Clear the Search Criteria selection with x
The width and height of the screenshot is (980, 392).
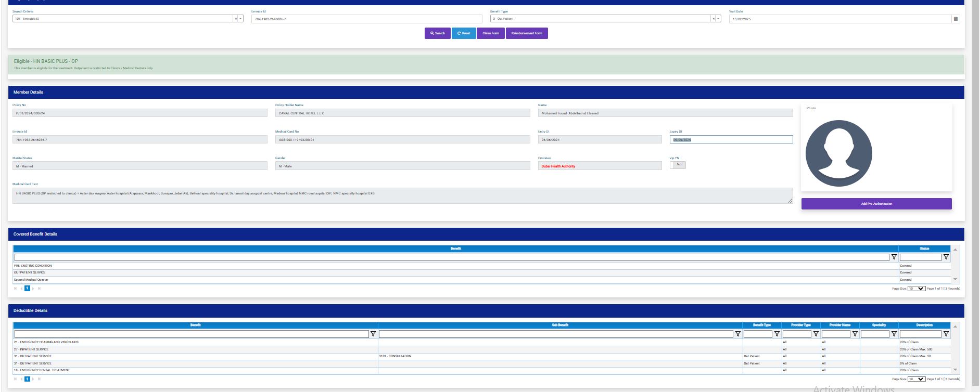[x=235, y=19]
